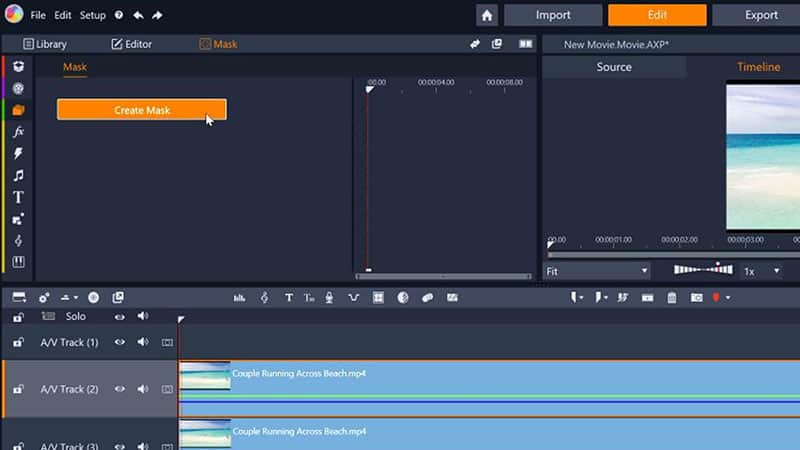Open the Titles T category

point(18,197)
